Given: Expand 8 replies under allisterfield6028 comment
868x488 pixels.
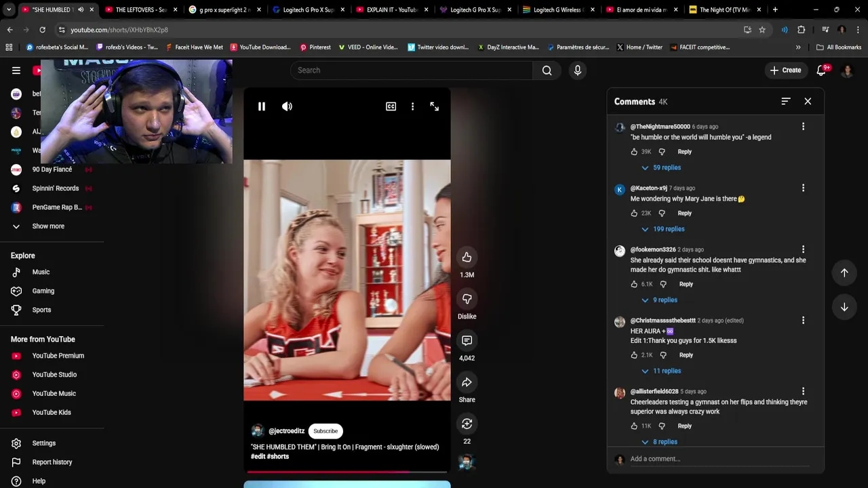Looking at the screenshot, I should (x=659, y=442).
